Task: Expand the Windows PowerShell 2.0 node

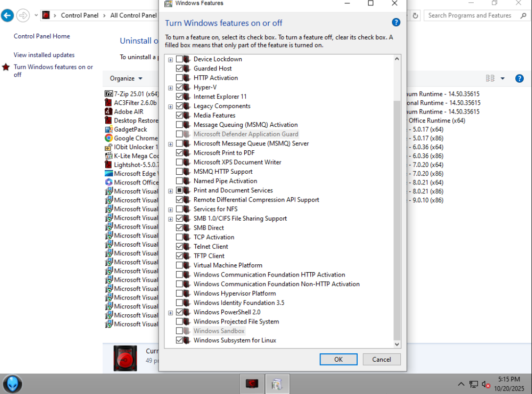Action: (171, 313)
